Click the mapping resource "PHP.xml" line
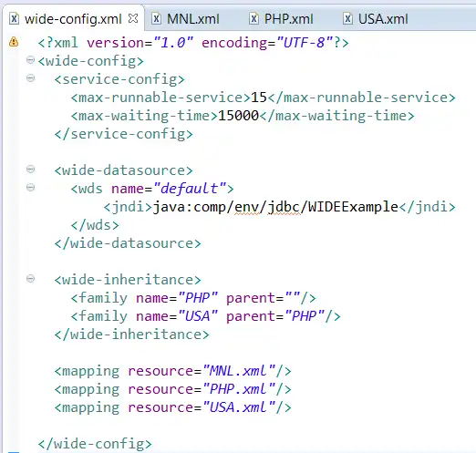The height and width of the screenshot is (453, 476). click(x=172, y=389)
